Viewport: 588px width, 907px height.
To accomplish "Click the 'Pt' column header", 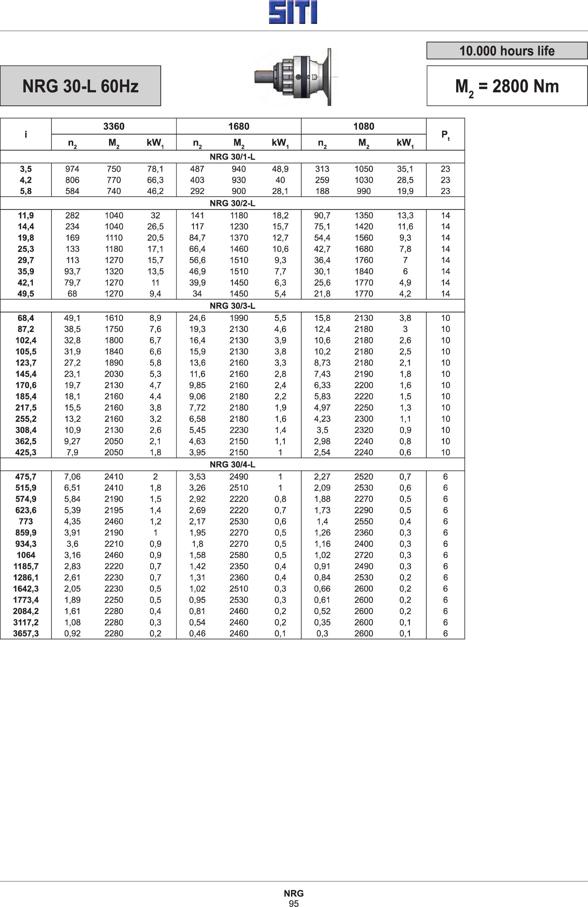I will click(446, 135).
